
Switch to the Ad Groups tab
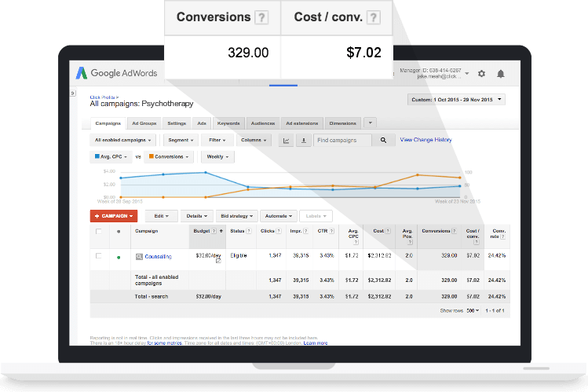(x=144, y=123)
